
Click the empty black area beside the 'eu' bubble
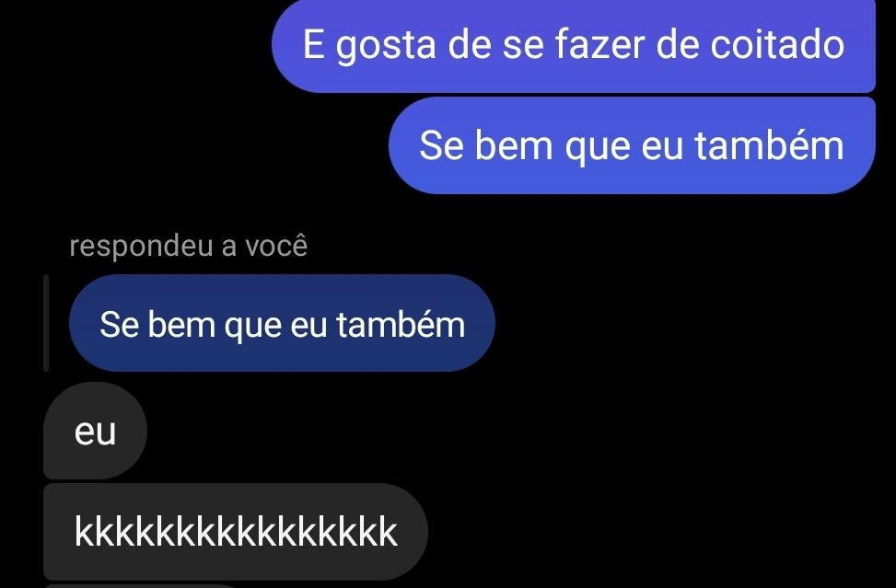514,431
